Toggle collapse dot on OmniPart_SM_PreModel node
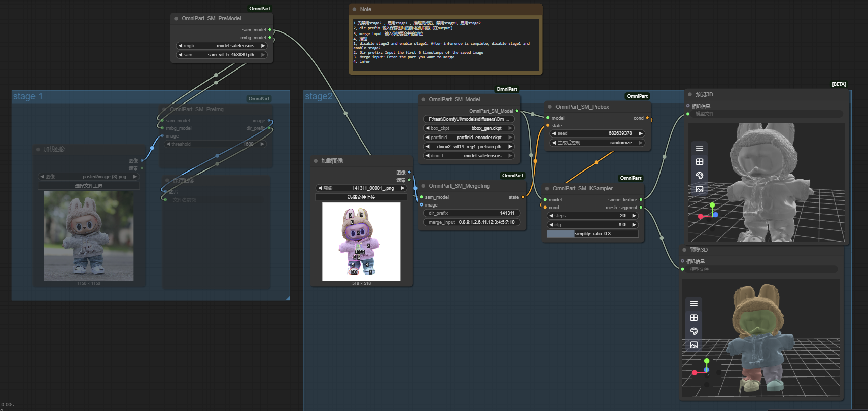This screenshot has width=868, height=411. (176, 18)
